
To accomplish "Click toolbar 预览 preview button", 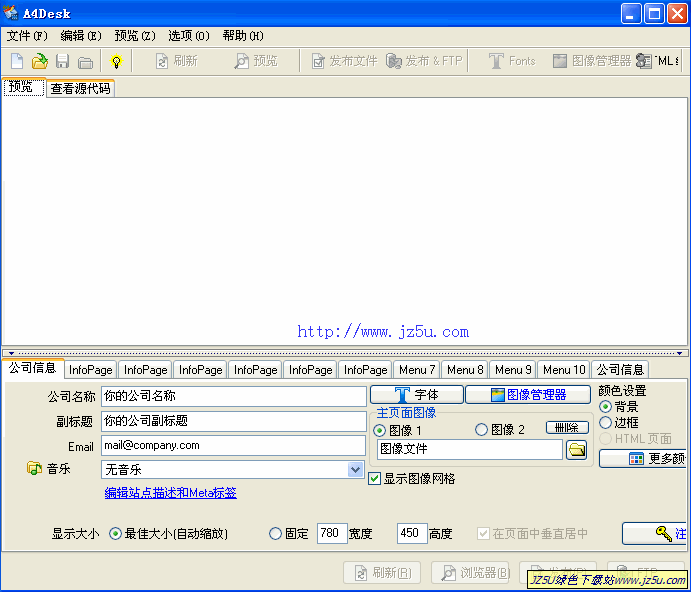I will click(x=256, y=61).
